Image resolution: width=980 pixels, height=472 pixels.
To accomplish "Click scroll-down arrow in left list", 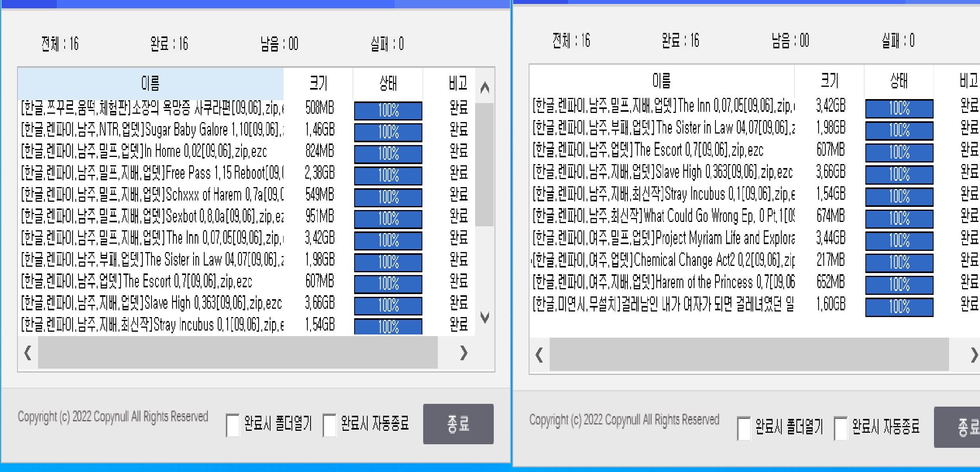I will [484, 317].
